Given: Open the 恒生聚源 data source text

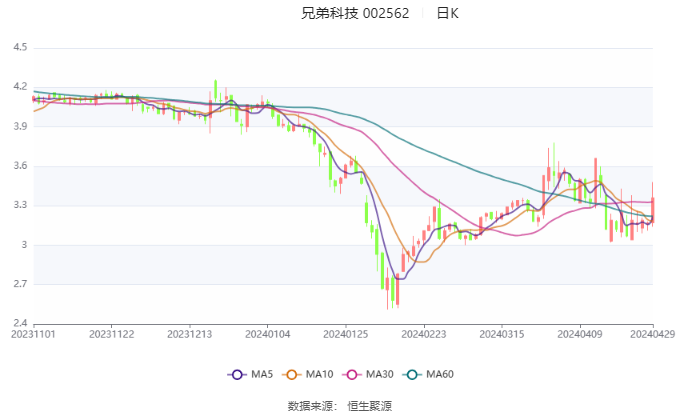Looking at the screenshot, I should tap(369, 406).
